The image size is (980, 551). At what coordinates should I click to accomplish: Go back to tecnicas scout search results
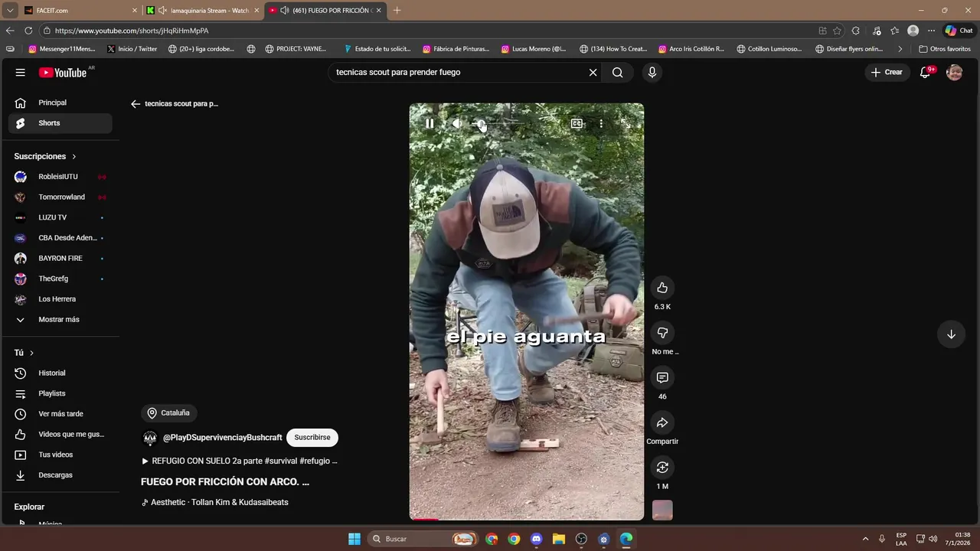tap(136, 104)
